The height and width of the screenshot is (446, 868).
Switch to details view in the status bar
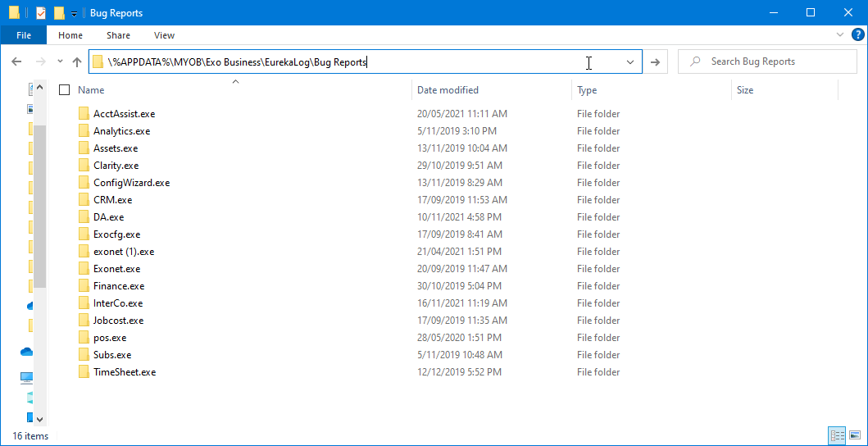[x=837, y=435]
